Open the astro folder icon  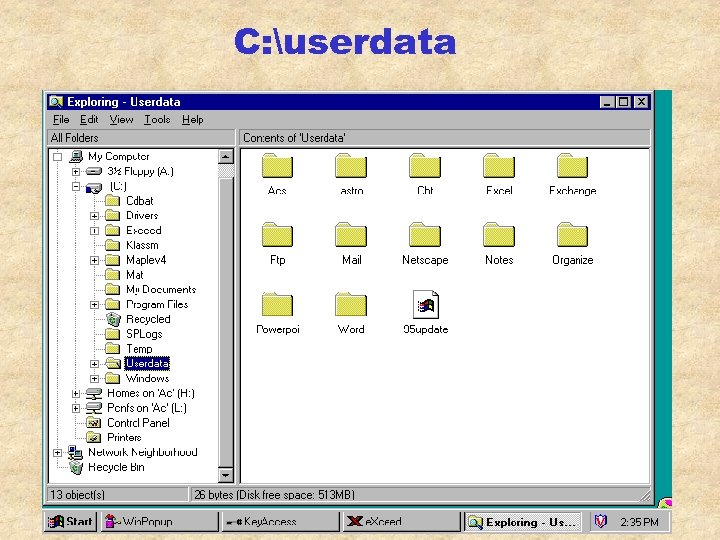click(x=351, y=166)
